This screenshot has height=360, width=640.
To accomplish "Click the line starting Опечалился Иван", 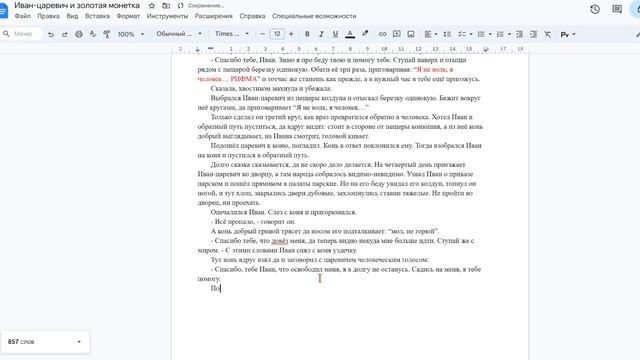I will (284, 212).
